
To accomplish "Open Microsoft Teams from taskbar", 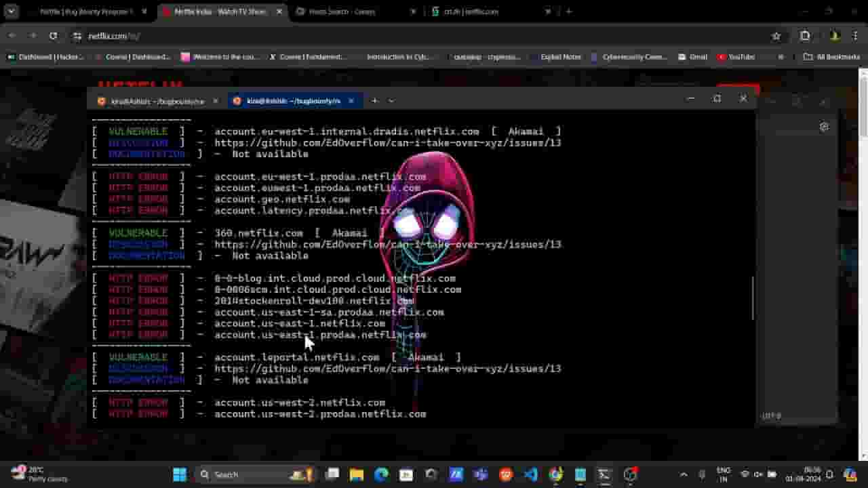I will 481,474.
